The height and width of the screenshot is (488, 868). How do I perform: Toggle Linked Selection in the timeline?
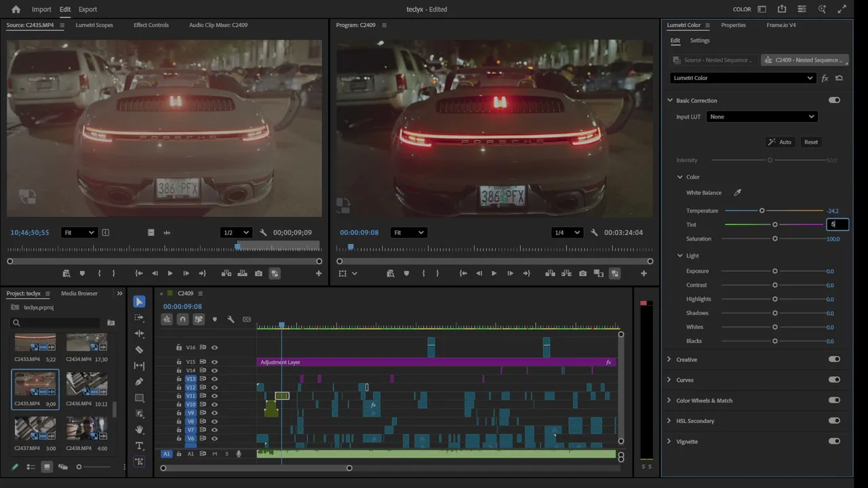pyautogui.click(x=199, y=319)
